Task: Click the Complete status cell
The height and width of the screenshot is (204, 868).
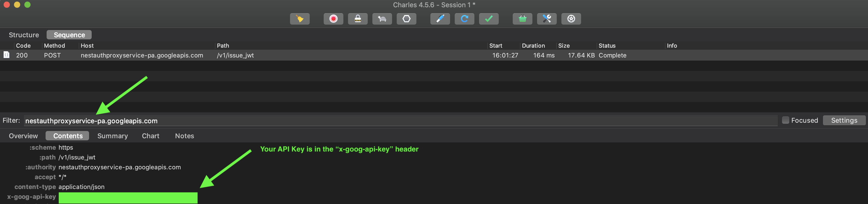Action: [612, 56]
